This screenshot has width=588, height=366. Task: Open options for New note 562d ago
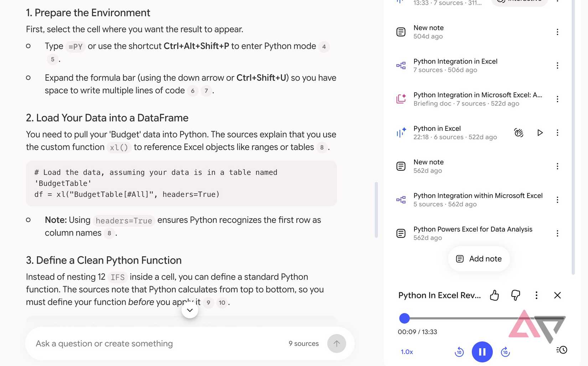pyautogui.click(x=557, y=166)
